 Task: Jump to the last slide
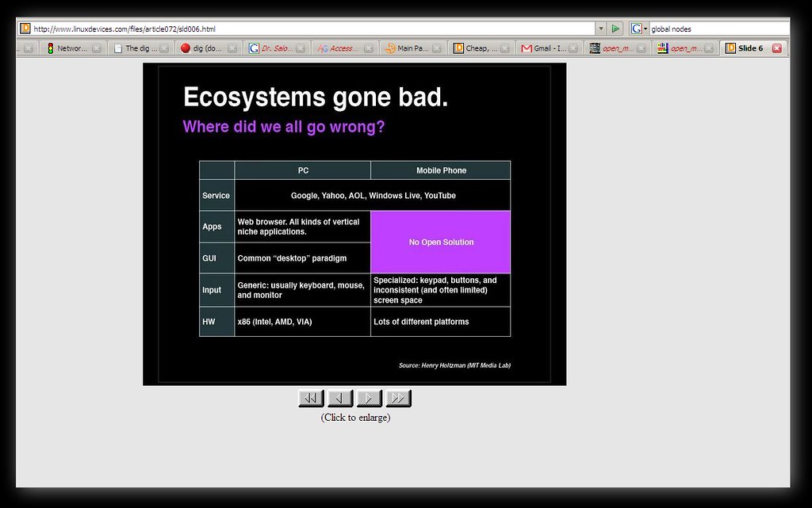point(398,398)
